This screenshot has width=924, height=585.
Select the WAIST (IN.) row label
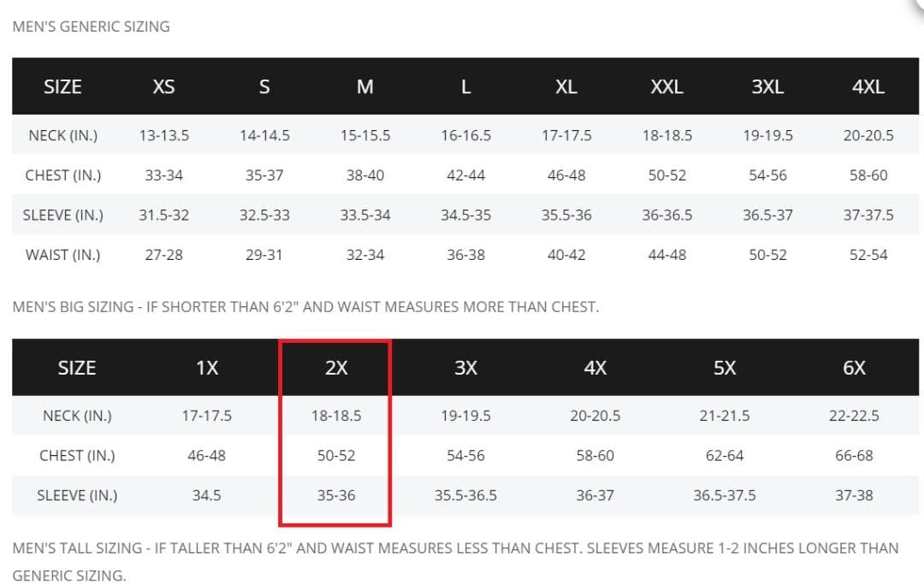(62, 255)
